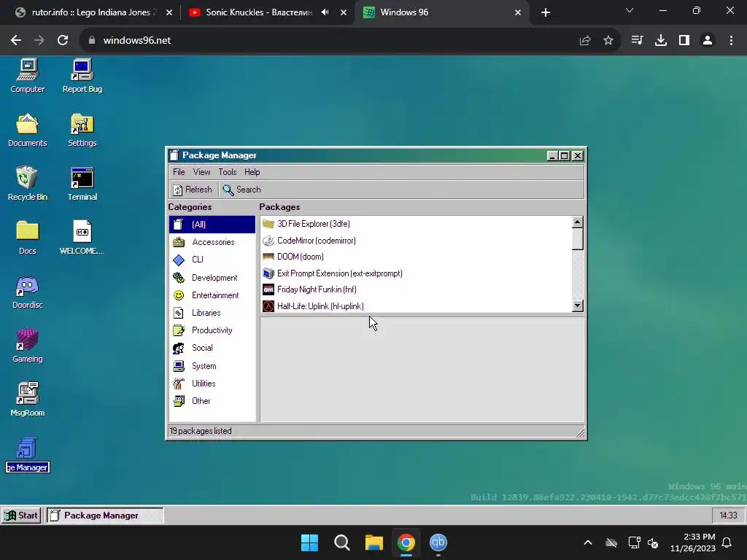Share this page via the share icon
Screen dimensions: 747x560
tap(585, 41)
